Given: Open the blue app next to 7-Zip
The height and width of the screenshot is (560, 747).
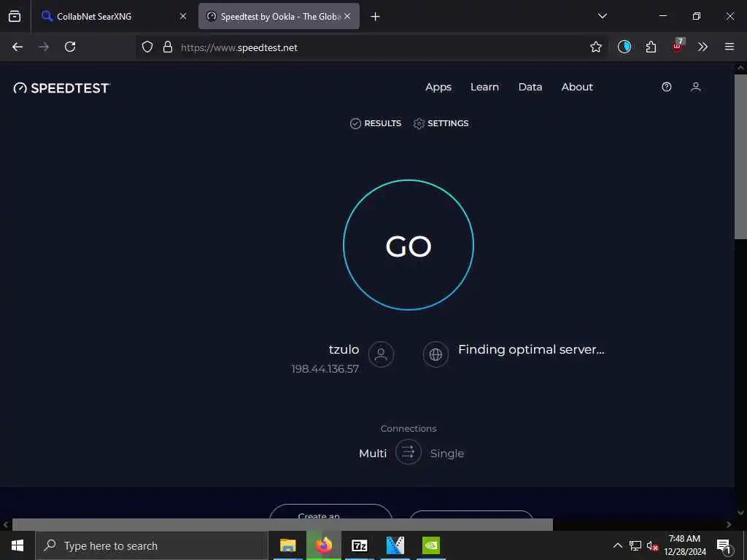Looking at the screenshot, I should point(395,545).
